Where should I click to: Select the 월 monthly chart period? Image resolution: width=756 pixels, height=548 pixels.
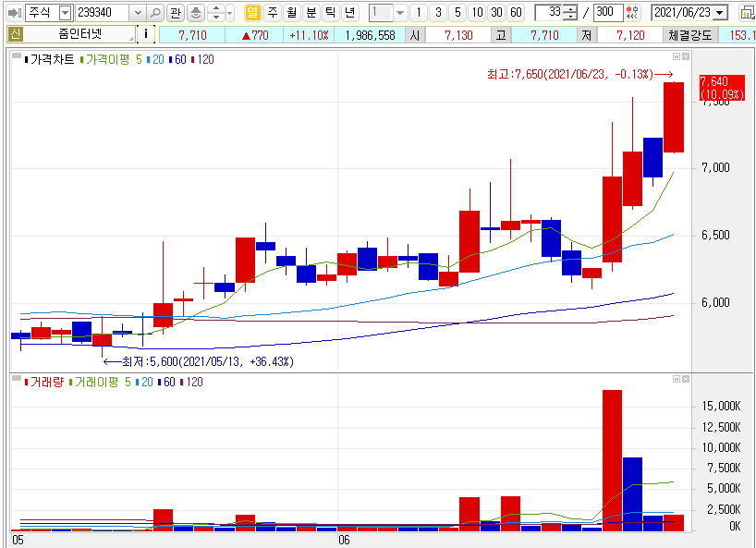(x=292, y=13)
